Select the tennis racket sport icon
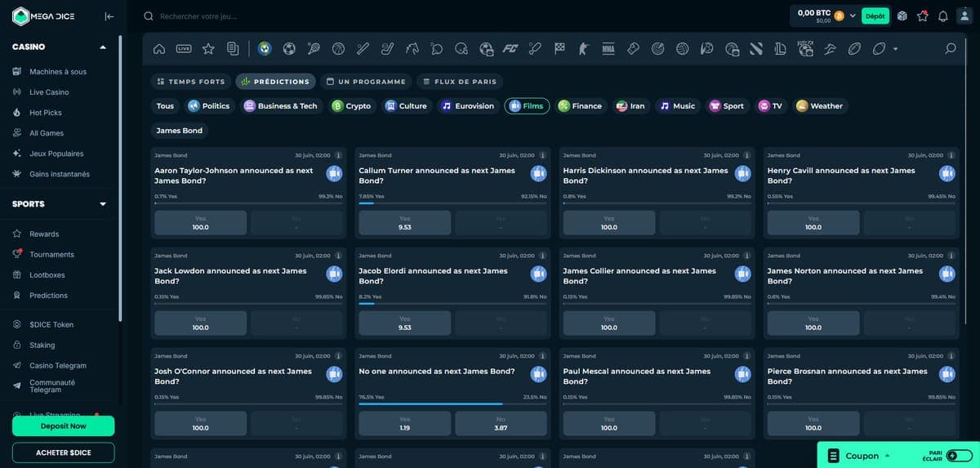Screen dimensions: 980x468 pos(314,49)
